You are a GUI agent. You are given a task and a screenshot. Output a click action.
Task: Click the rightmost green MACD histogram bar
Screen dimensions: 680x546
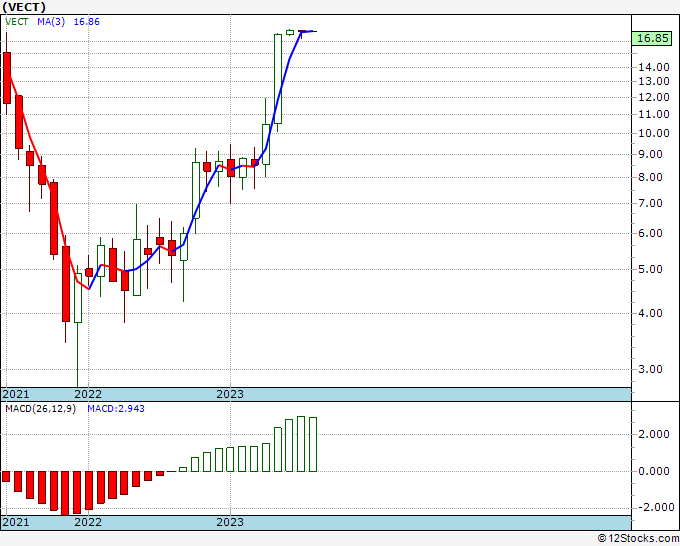313,445
